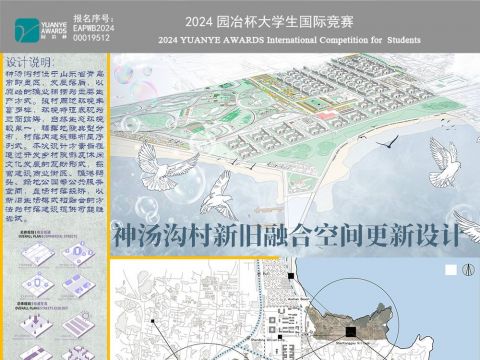Screen dimensions: 480x360
Task: Click the heading '设计说明:'
Action: click(x=30, y=62)
